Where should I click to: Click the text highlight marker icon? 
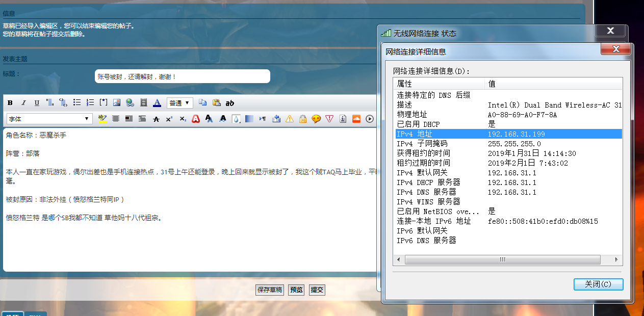102,119
